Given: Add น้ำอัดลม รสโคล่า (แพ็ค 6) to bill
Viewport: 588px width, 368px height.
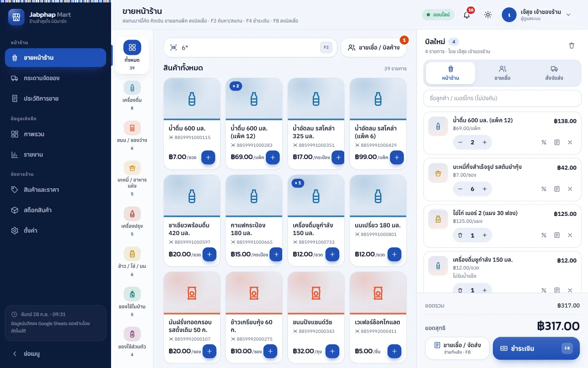Looking at the screenshot, I should pyautogui.click(x=397, y=157).
